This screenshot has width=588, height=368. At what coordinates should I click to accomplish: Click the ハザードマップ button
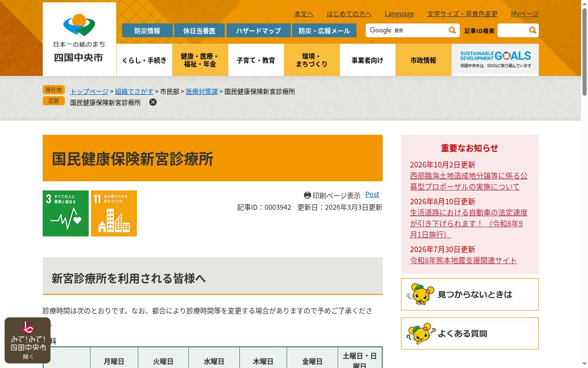[x=259, y=31]
